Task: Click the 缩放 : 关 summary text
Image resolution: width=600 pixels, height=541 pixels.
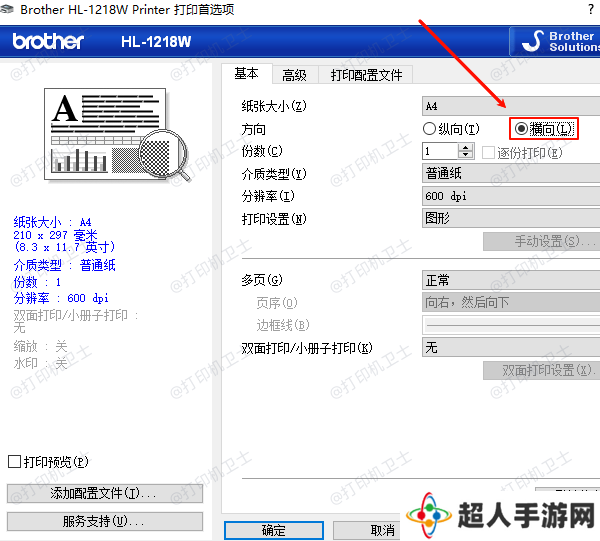Action: point(41,346)
